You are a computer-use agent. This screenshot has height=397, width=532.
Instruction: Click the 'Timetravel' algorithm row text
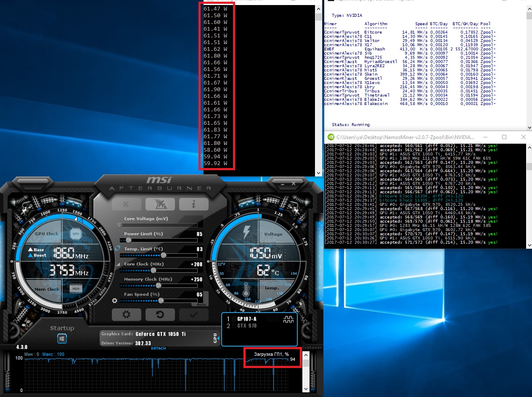(x=377, y=95)
